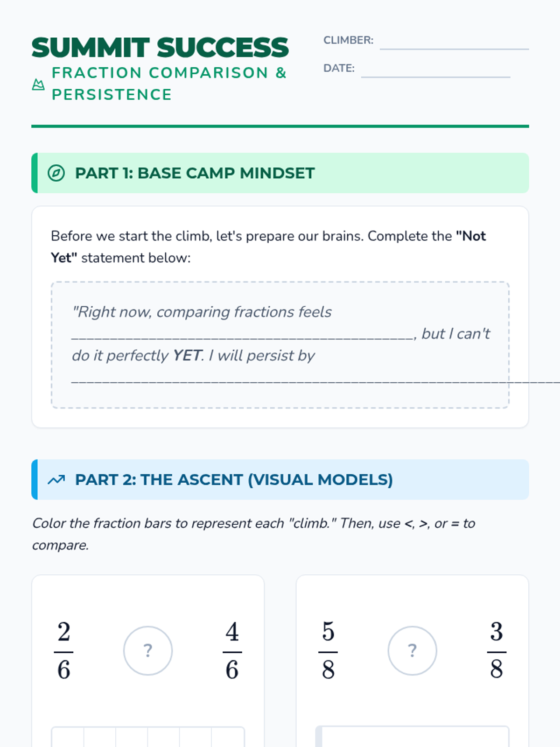Click the last cell of the sixths fraction bar
Viewport: 560px width, 747px height.
(x=228, y=738)
